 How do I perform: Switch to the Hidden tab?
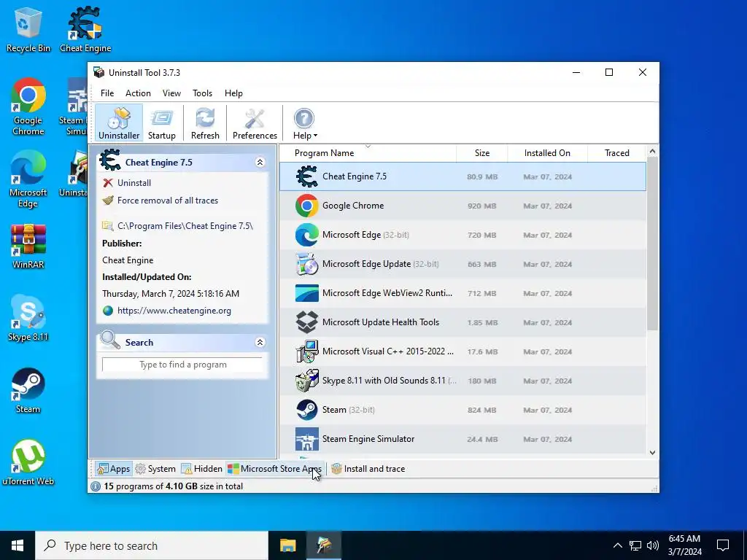[202, 469]
